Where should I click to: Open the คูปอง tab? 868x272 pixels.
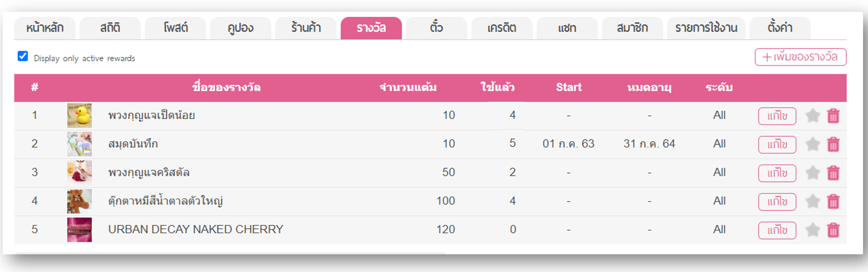click(240, 28)
